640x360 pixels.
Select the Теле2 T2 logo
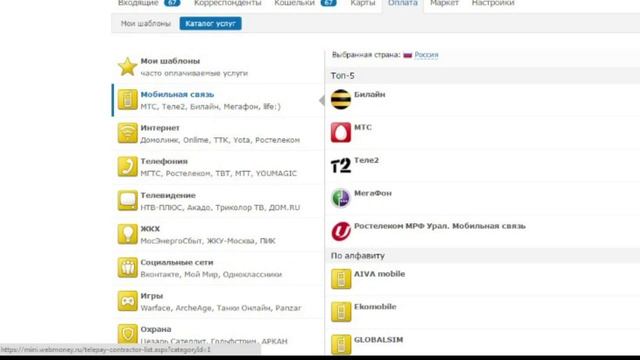[x=340, y=165]
